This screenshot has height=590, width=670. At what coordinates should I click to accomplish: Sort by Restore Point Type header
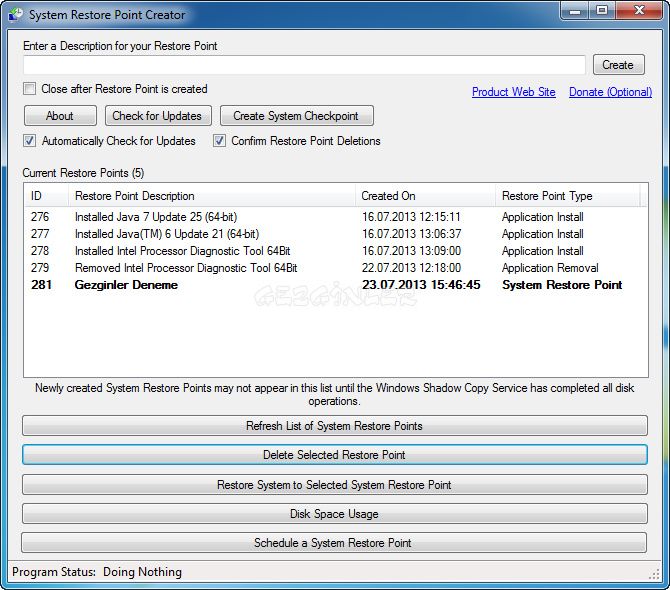tap(568, 196)
